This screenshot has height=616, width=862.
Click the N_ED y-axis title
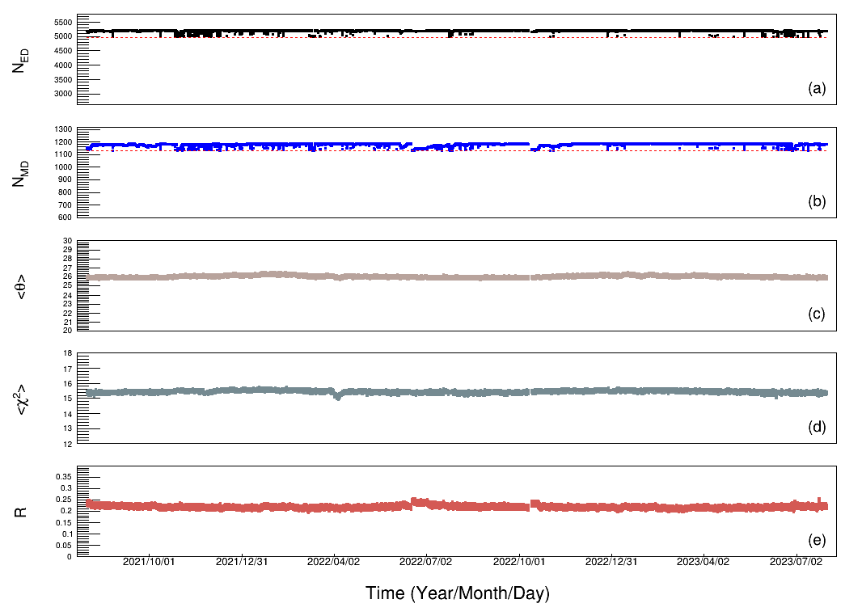point(19,61)
